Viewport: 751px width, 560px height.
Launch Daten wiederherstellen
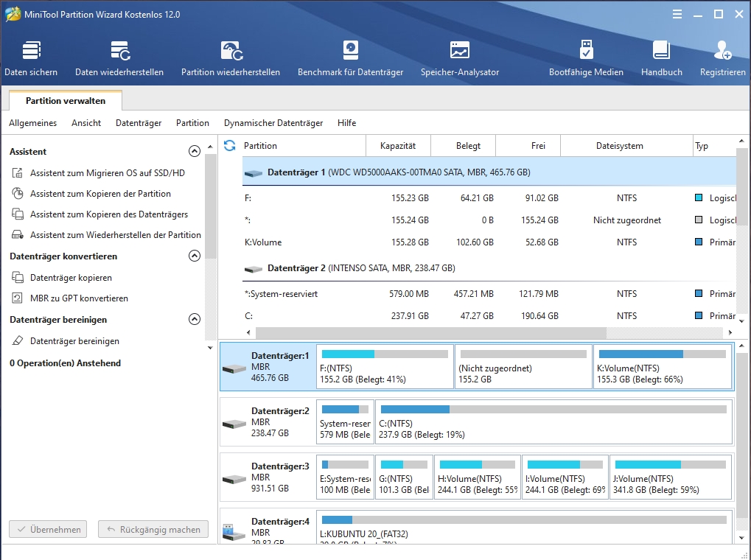click(119, 59)
